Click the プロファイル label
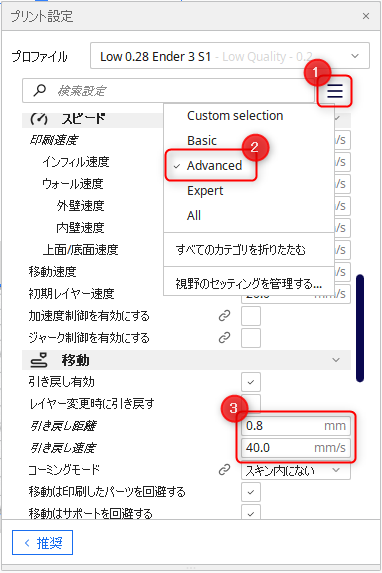The width and height of the screenshot is (382, 573). 39,56
